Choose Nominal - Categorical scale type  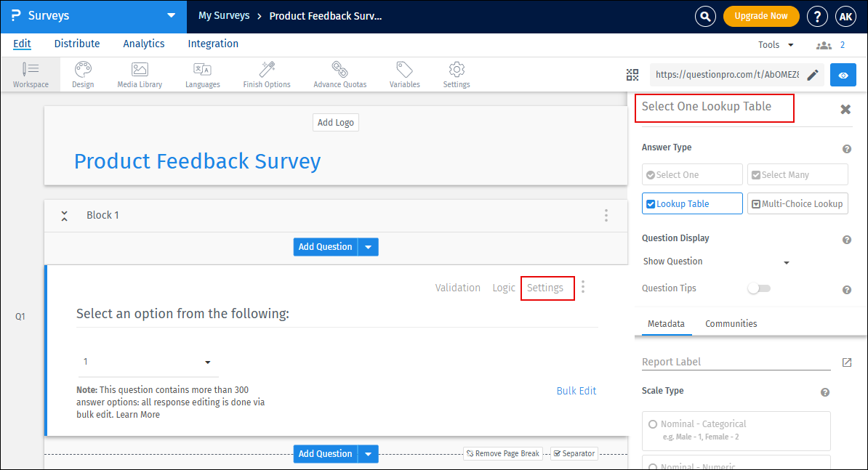[736, 430]
